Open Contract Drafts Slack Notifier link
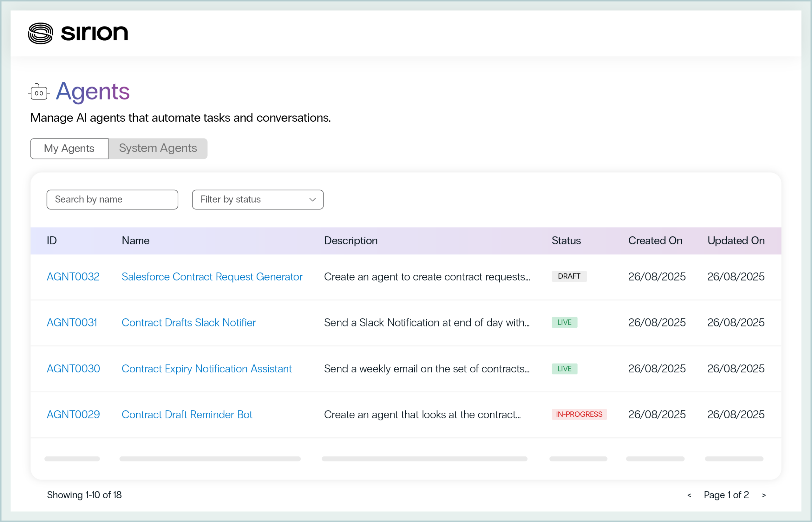The width and height of the screenshot is (812, 522). (x=188, y=322)
